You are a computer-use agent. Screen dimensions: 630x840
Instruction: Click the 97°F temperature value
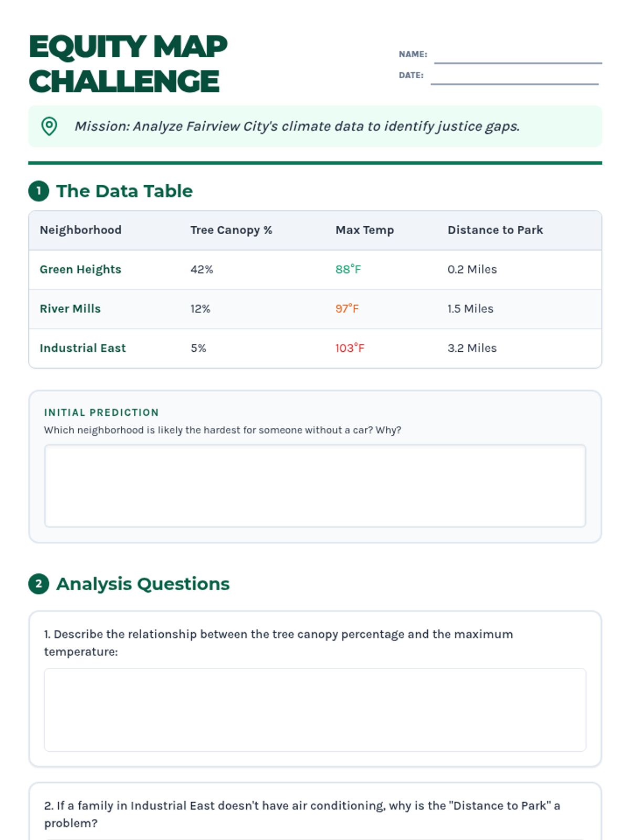click(x=347, y=309)
